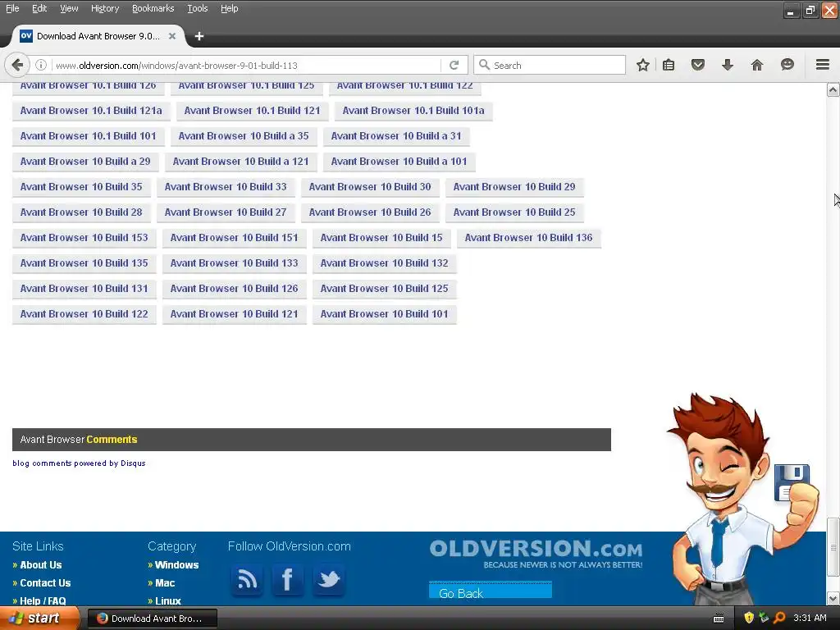Click the page scrollbar down arrow
The image size is (840, 630).
pyautogui.click(x=833, y=598)
